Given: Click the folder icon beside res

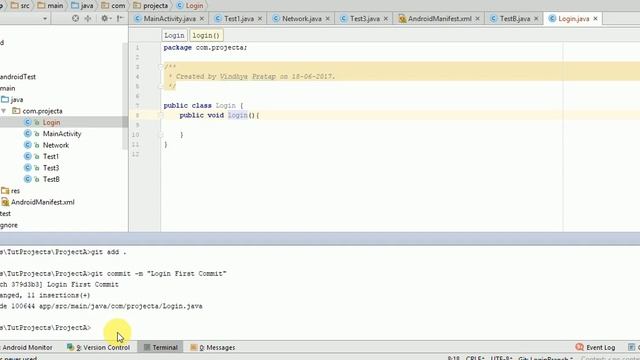Looking at the screenshot, I should coord(5,191).
